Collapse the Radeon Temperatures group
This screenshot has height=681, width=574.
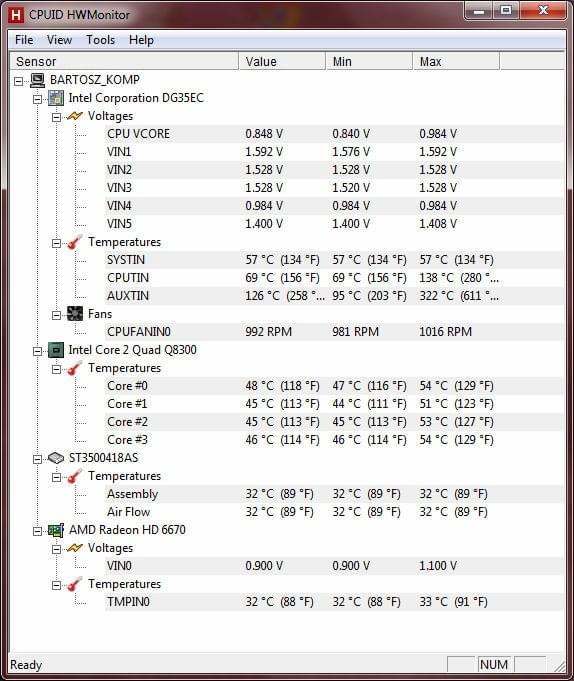coord(56,585)
